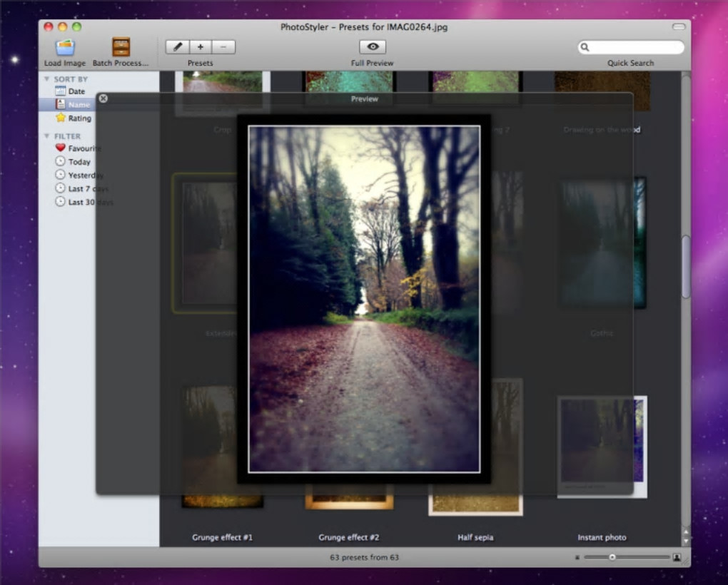728x585 pixels.
Task: Click the large thumbnail size icon
Action: (x=677, y=557)
